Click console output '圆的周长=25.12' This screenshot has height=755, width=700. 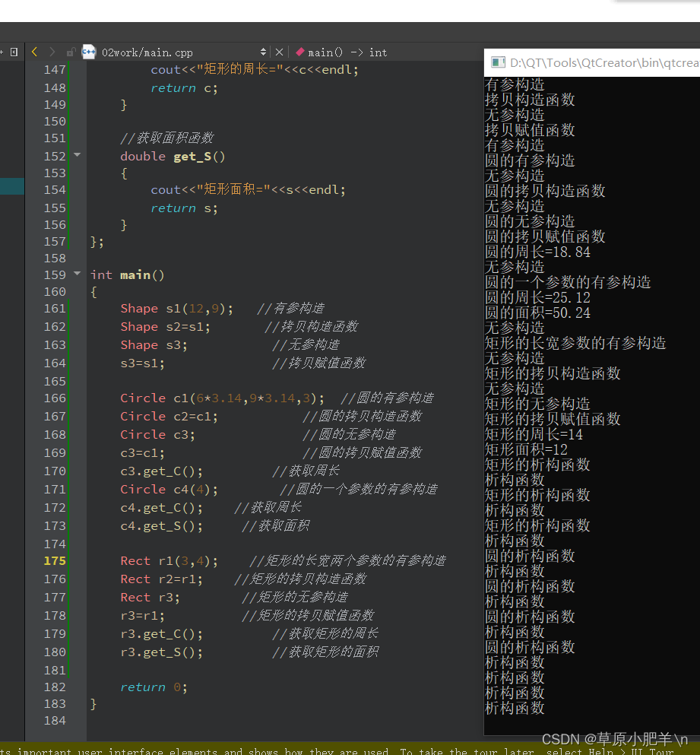pos(537,297)
